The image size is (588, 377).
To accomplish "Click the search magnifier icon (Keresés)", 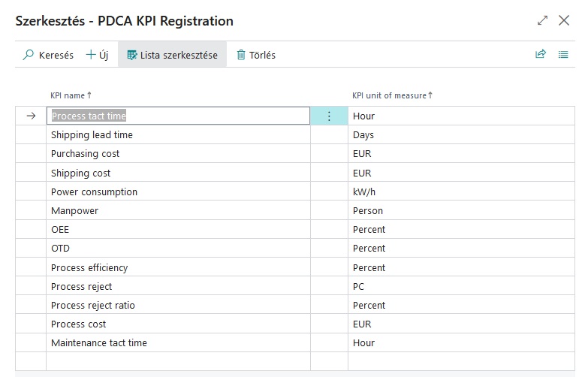I will 29,55.
